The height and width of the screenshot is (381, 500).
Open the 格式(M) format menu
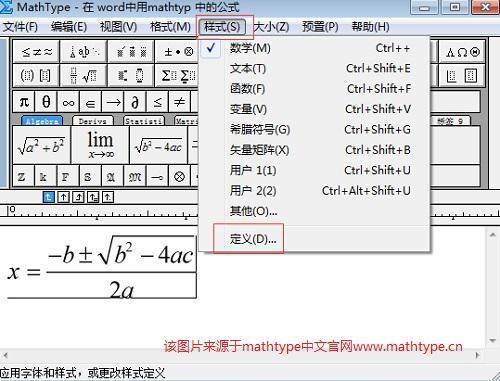coord(170,27)
